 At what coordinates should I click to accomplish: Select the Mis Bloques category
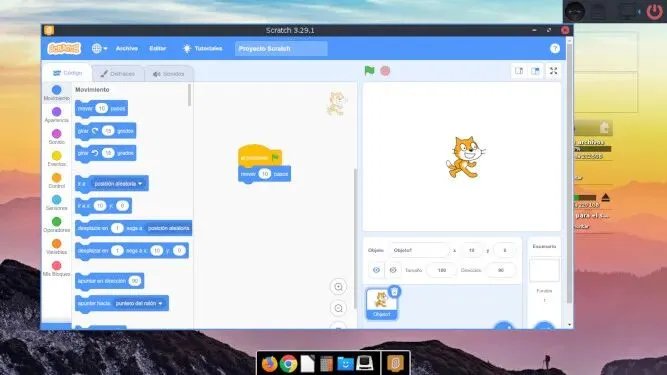pyautogui.click(x=57, y=270)
